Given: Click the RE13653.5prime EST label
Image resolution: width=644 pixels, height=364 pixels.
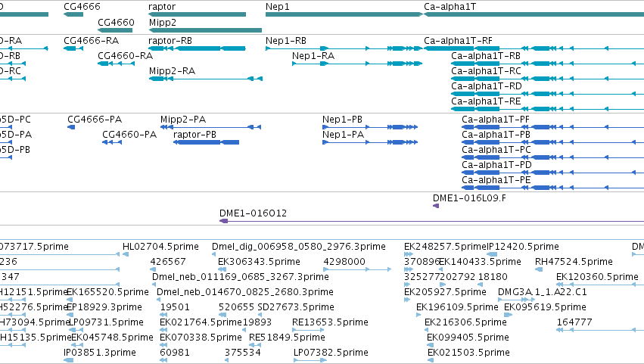Looking at the screenshot, I should coord(330,323).
